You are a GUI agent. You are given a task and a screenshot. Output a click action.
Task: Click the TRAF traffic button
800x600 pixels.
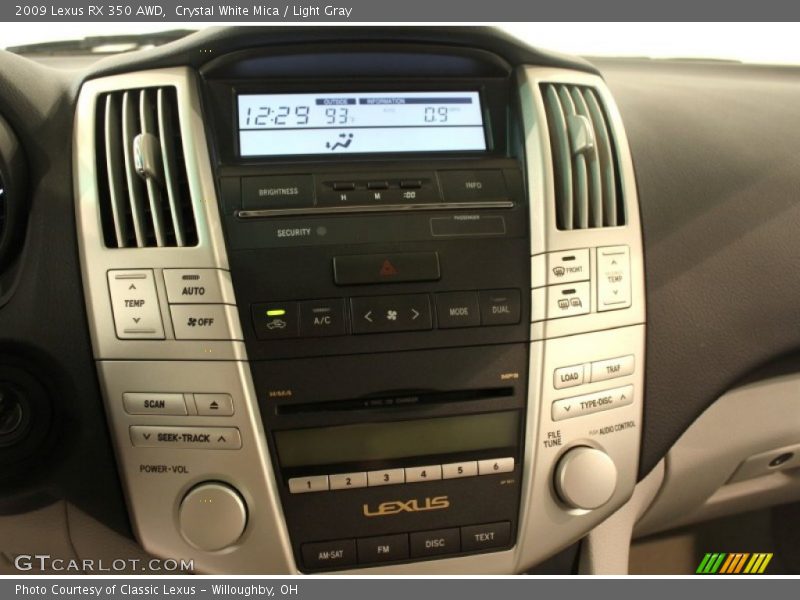point(613,368)
